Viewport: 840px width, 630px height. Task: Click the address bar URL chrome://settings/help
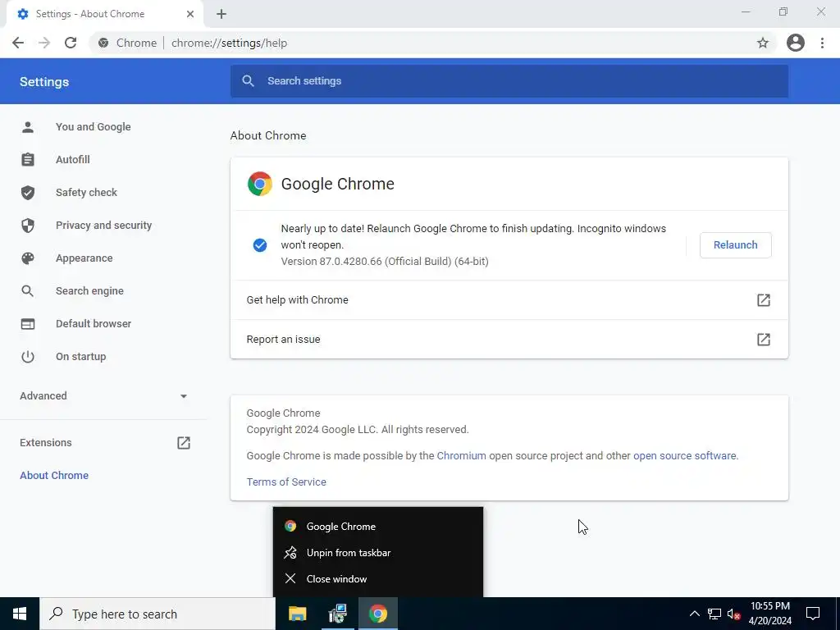tap(230, 43)
